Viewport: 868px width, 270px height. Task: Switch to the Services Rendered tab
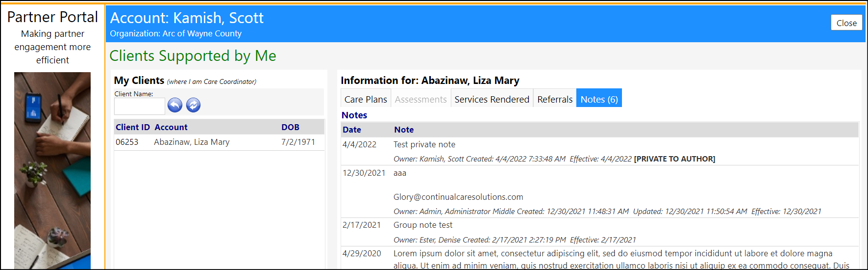pos(492,99)
